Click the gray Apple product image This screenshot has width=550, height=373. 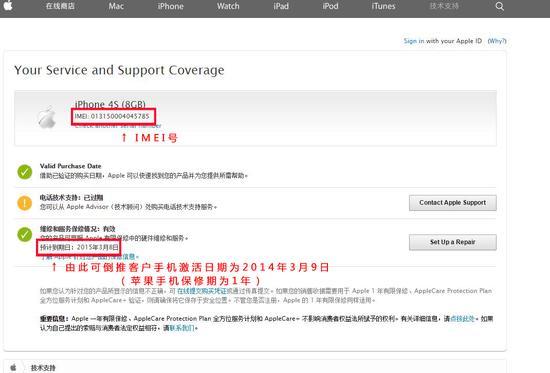[x=47, y=117]
